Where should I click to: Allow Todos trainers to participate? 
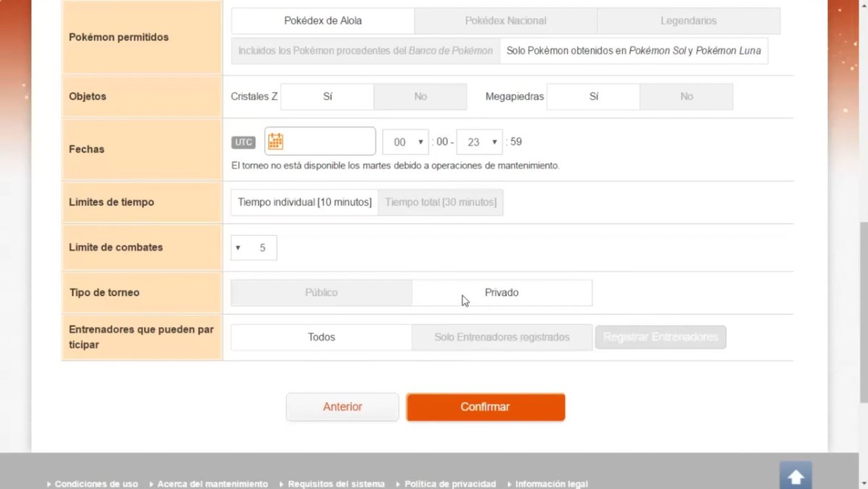pos(321,337)
